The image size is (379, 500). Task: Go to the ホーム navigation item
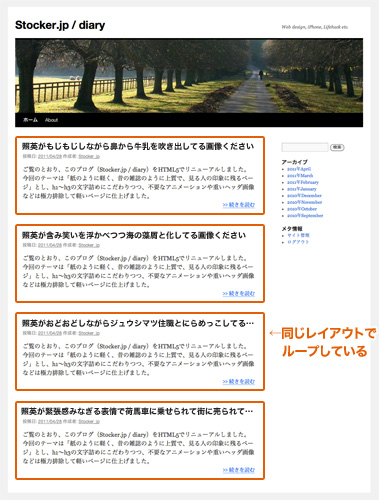click(x=30, y=120)
